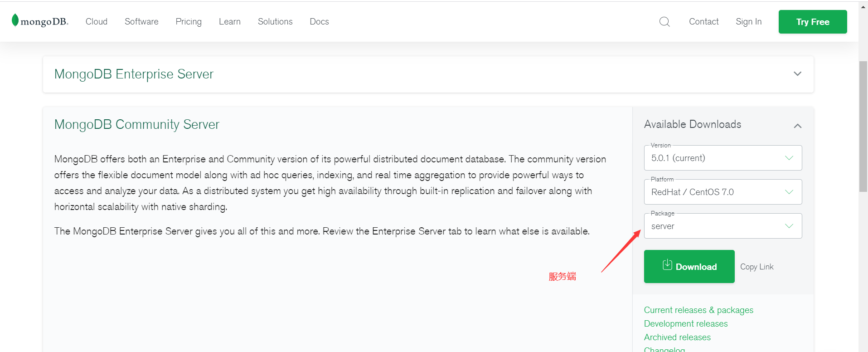Click the page's vertical scrollbar thumb
The image size is (868, 352).
click(863, 126)
